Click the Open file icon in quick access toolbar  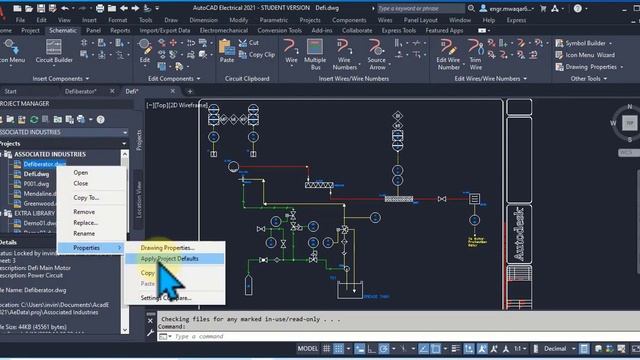(x=29, y=8)
